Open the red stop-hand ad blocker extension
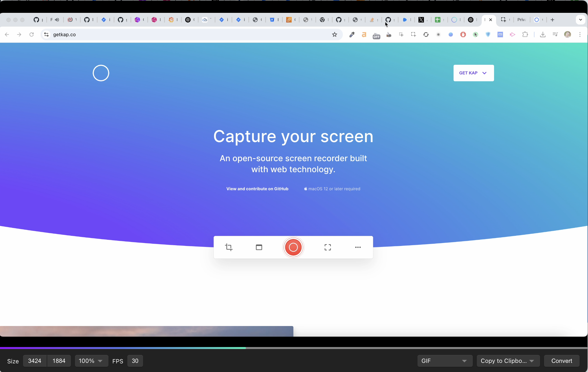Screen dimensions: 588x372 [463, 35]
